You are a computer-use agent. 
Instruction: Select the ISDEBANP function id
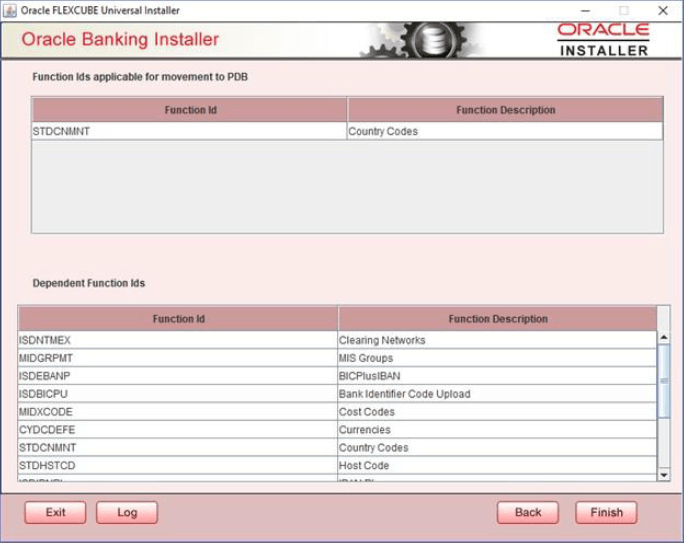point(178,376)
